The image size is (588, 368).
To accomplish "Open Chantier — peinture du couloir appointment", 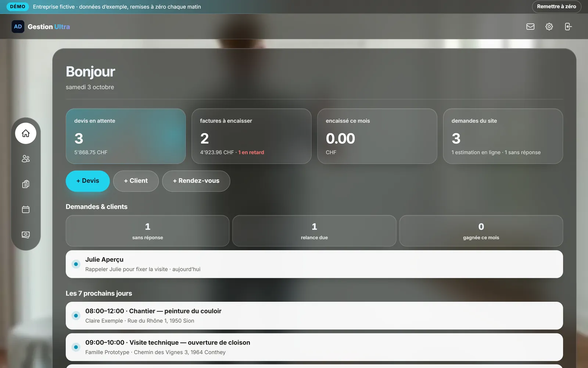I will coord(314,316).
